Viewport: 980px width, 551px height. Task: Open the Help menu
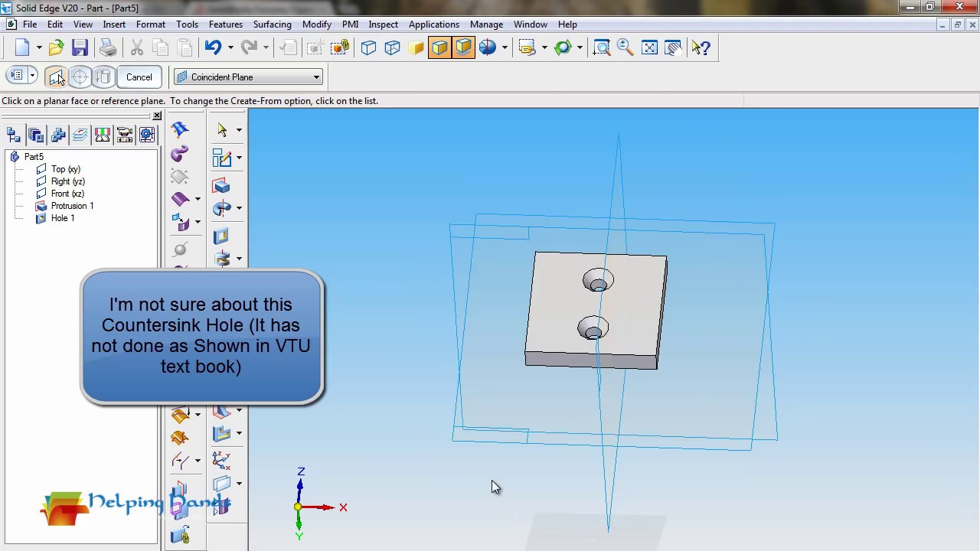pos(567,24)
